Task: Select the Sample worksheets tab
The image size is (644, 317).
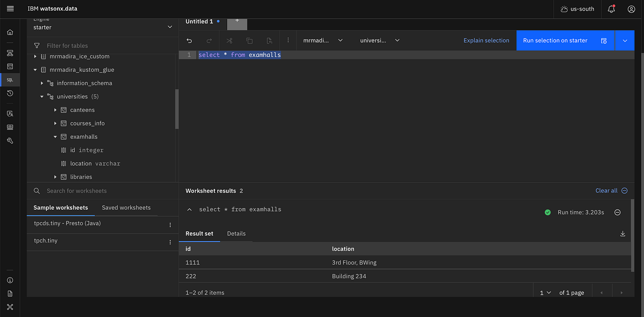Action: 61,207
